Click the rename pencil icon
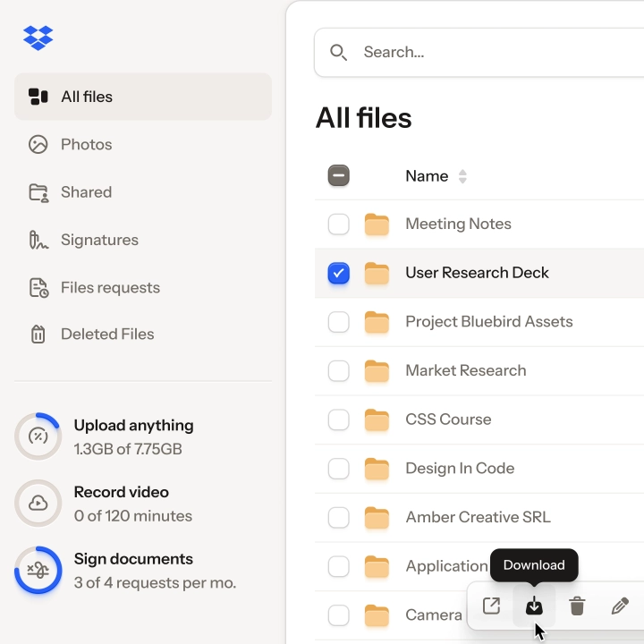 click(620, 606)
